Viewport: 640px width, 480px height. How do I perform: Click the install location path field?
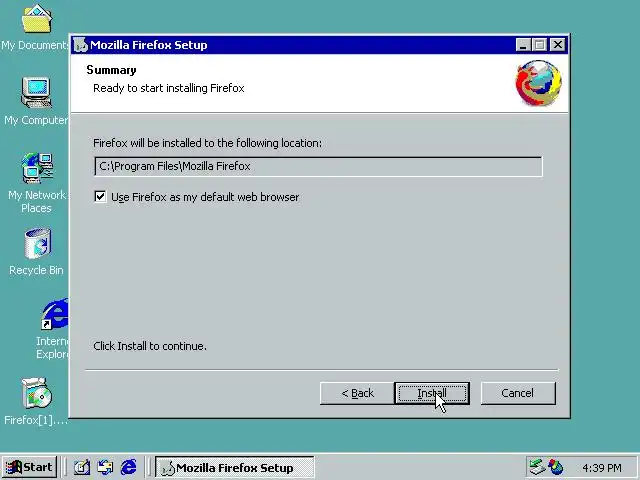tap(318, 167)
